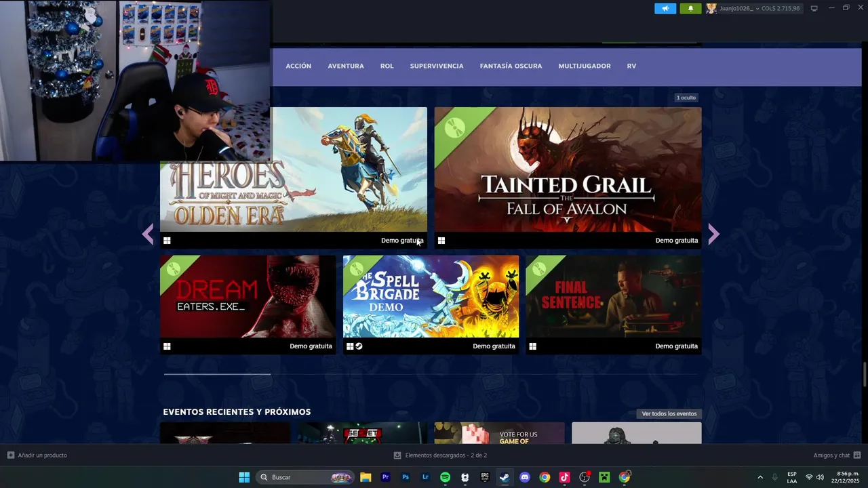The width and height of the screenshot is (868, 488).
Task: Open the 'Vote for us Game of' event
Action: (499, 433)
